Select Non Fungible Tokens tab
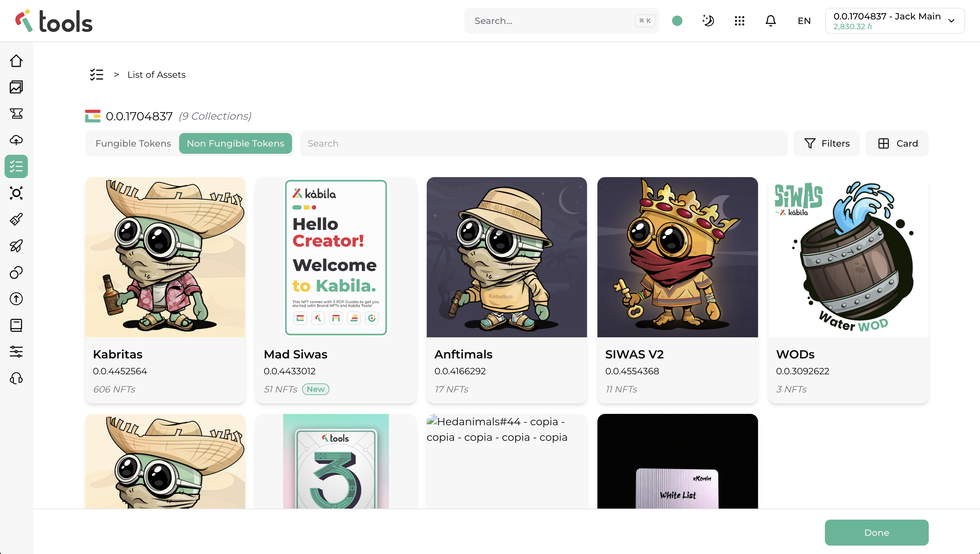This screenshot has height=554, width=980. [235, 143]
